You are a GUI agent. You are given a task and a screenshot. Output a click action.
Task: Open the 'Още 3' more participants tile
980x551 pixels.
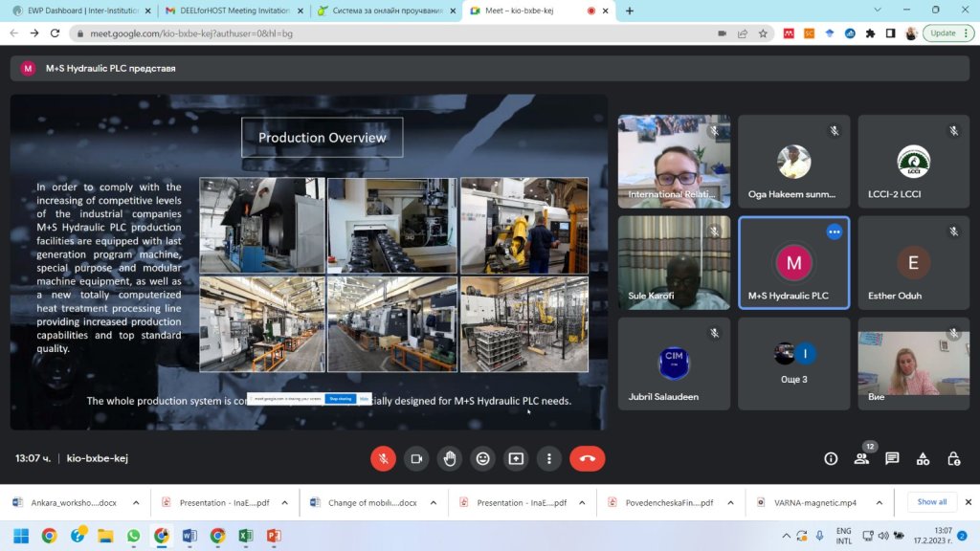click(793, 364)
